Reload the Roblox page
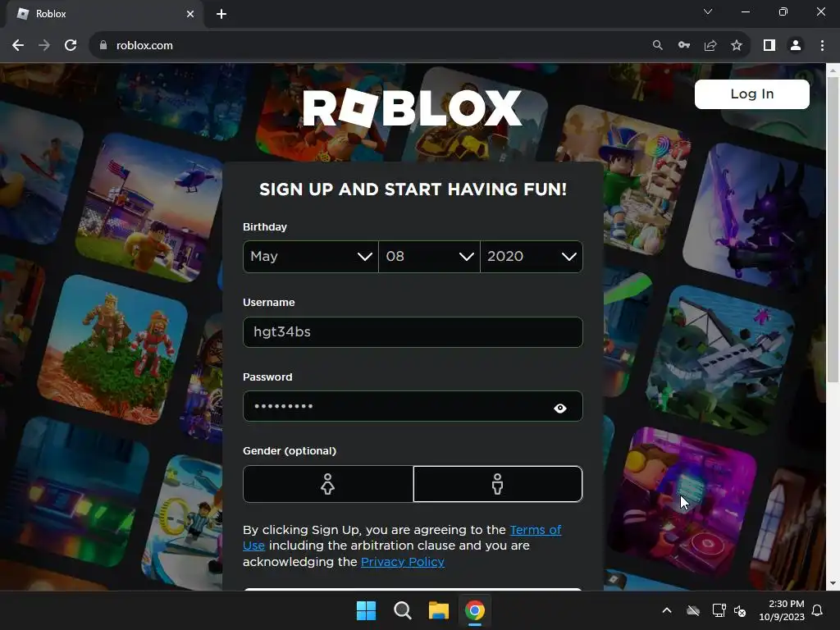This screenshot has height=630, width=840. click(71, 46)
